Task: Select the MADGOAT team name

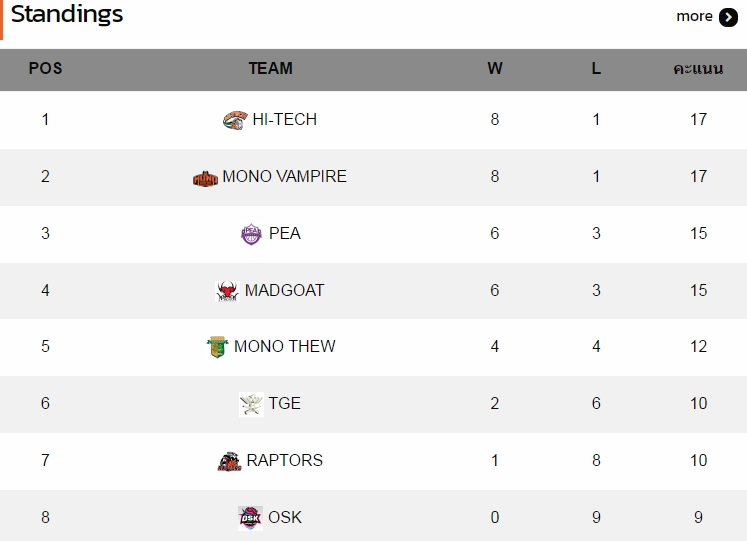Action: 284,290
